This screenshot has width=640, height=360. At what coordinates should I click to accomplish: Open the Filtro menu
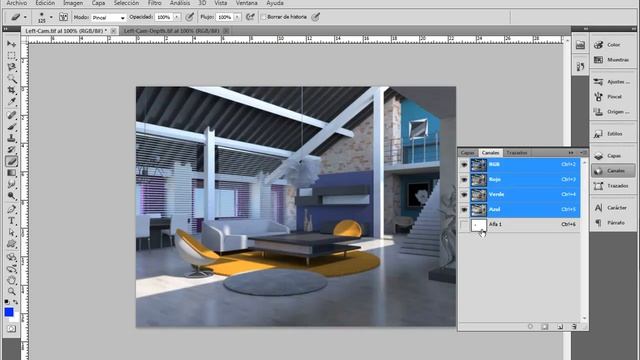154,3
